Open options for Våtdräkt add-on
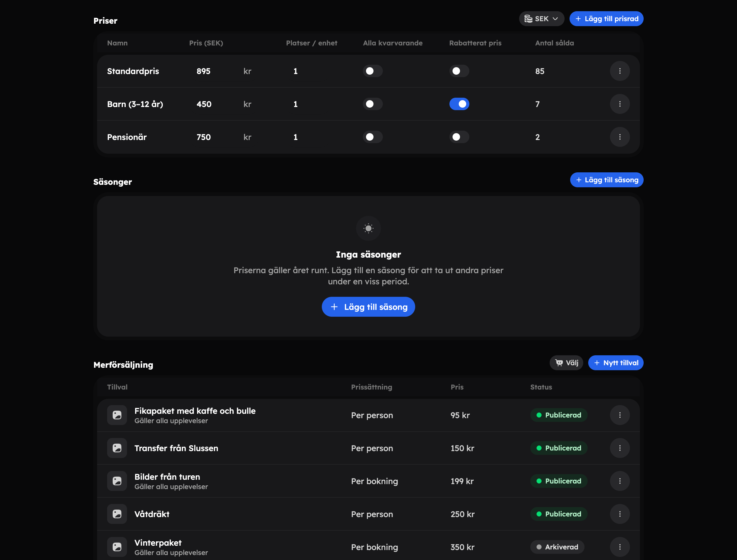 click(620, 514)
